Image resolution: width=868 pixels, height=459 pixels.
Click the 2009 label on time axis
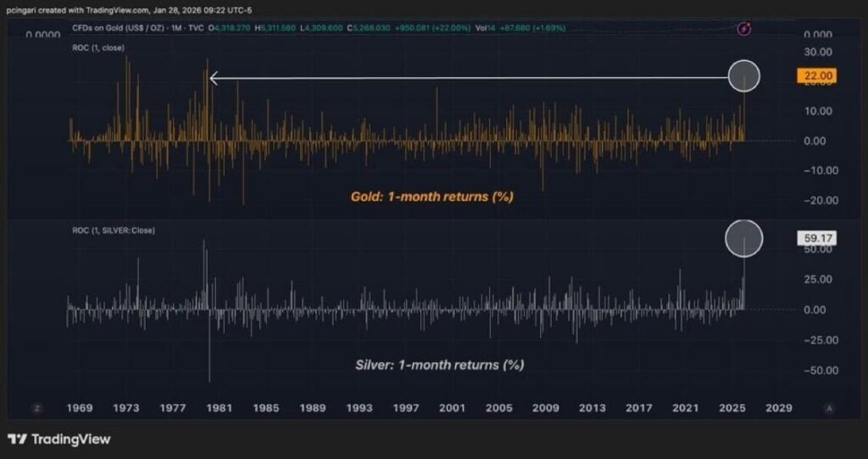(x=546, y=408)
